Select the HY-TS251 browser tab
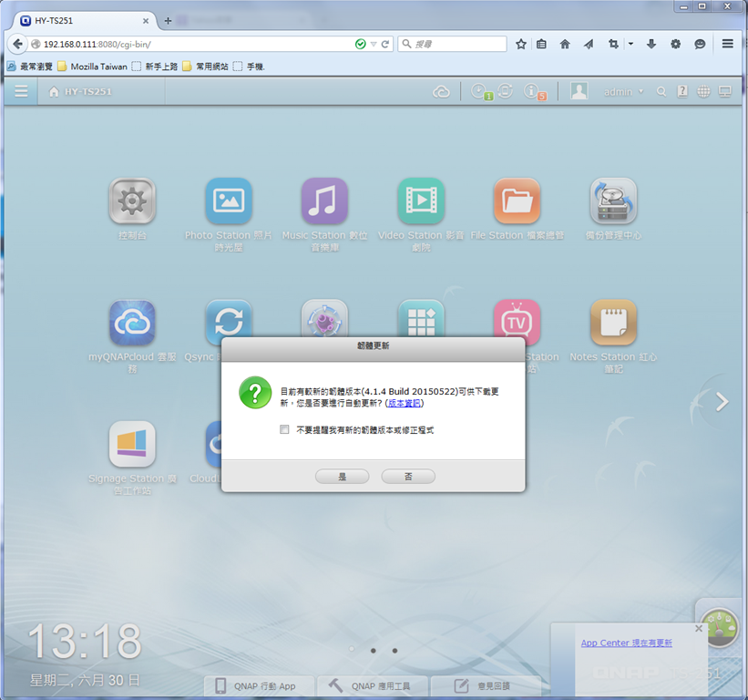Viewport: 748px width, 700px height. tap(86, 21)
